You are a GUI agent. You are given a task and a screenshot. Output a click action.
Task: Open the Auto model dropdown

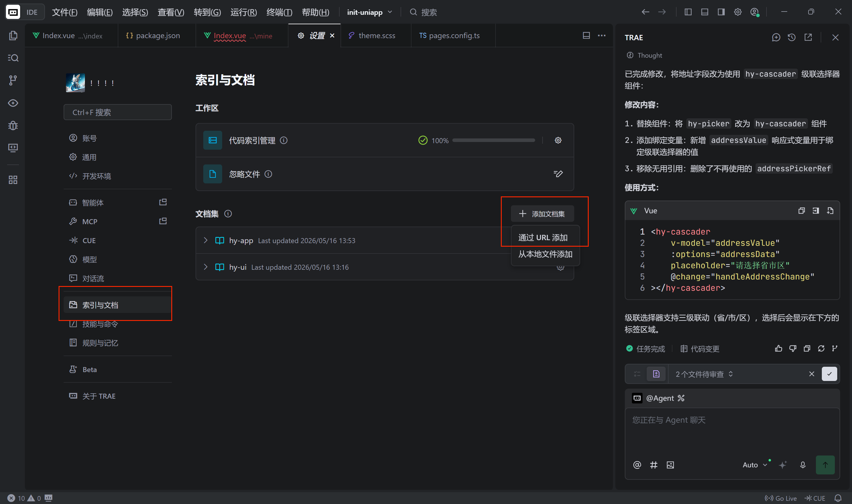755,465
